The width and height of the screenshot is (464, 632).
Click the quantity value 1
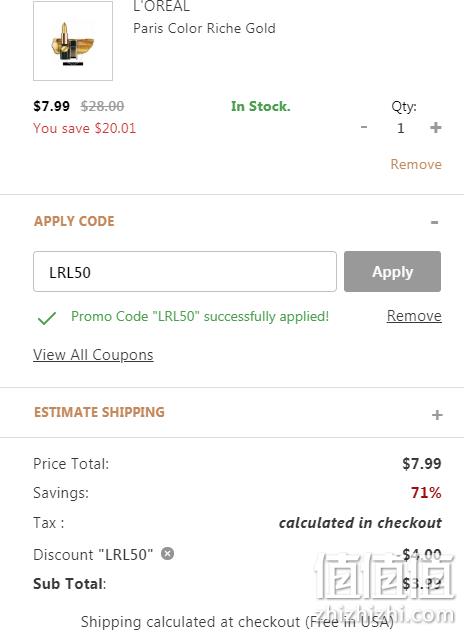point(400,128)
